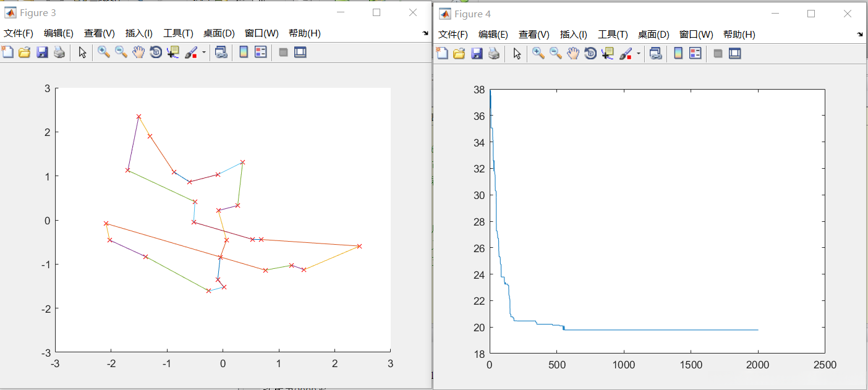
Task: Open brush color dropdown arrow in Figure 4
Action: click(639, 54)
